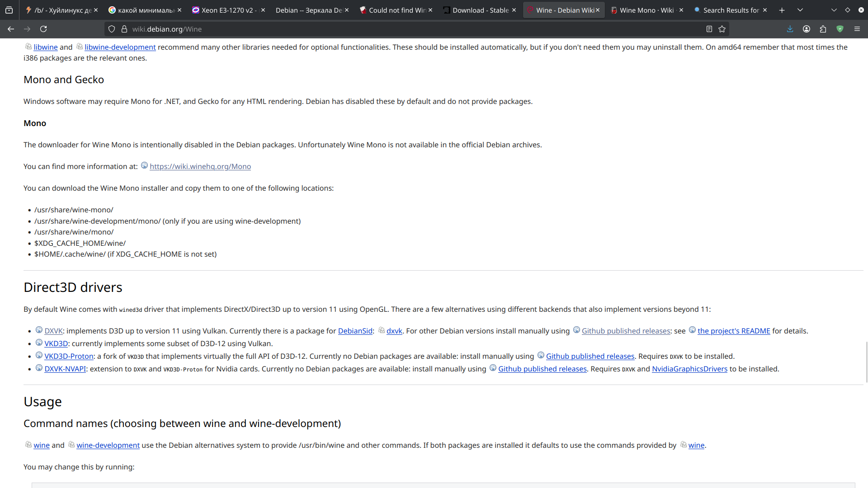This screenshot has height=488, width=868.
Task: Open the Extensions puzzle icon
Action: (x=823, y=29)
